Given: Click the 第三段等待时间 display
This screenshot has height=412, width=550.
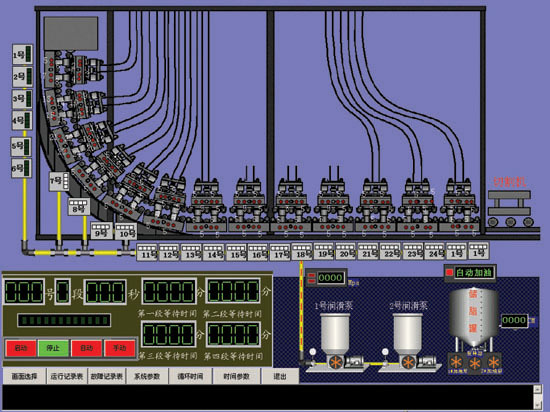Looking at the screenshot, I should 169,335.
